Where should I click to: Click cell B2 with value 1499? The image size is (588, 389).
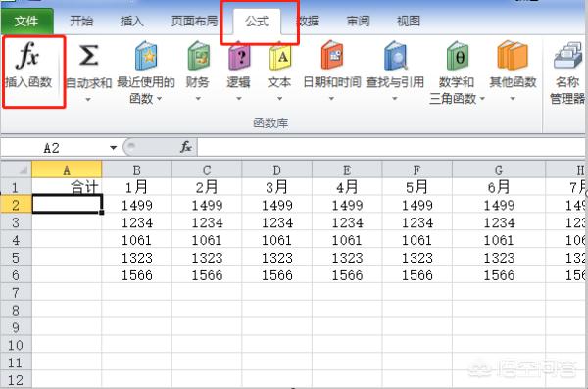(x=137, y=205)
